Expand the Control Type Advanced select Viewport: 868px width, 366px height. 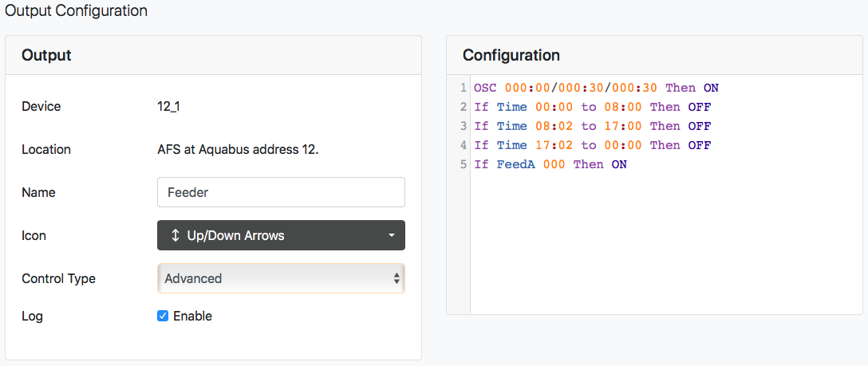[x=281, y=278]
